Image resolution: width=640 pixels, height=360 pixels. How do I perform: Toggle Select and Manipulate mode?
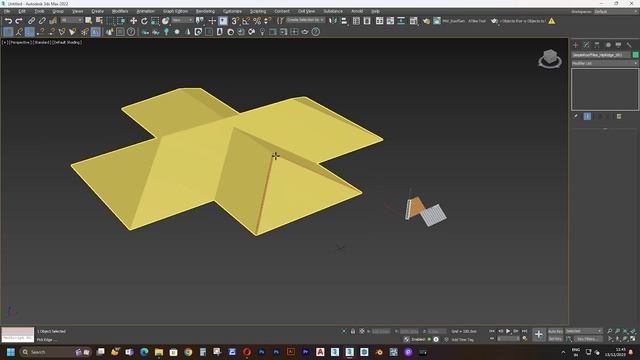[x=212, y=21]
